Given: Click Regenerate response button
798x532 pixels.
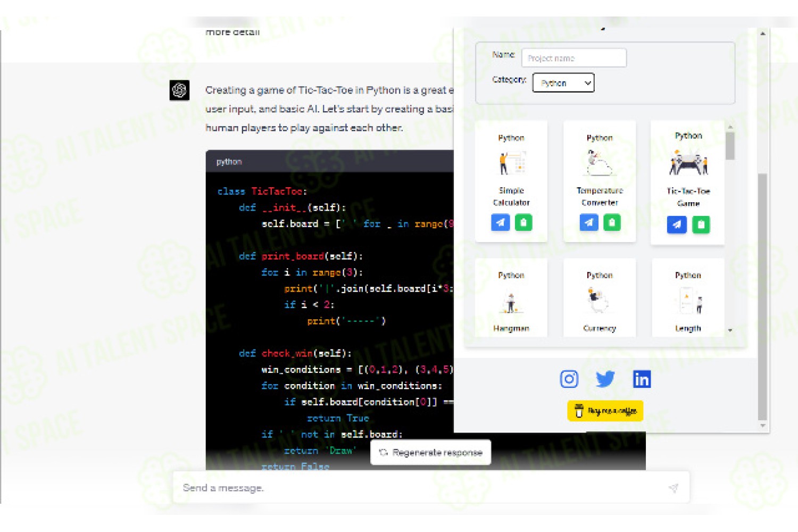Looking at the screenshot, I should (x=430, y=452).
